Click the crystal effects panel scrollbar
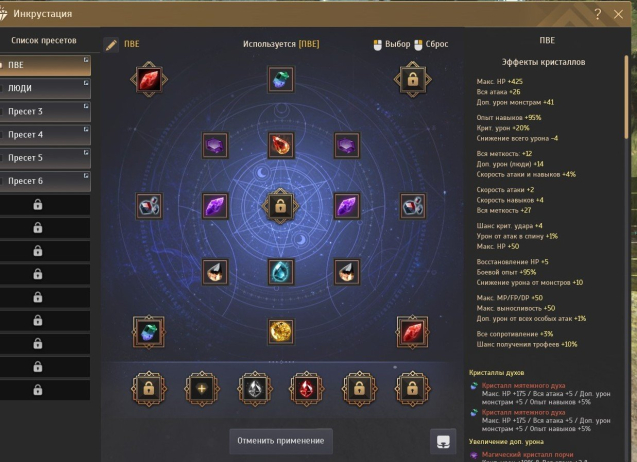The image size is (637, 462). pos(626,98)
